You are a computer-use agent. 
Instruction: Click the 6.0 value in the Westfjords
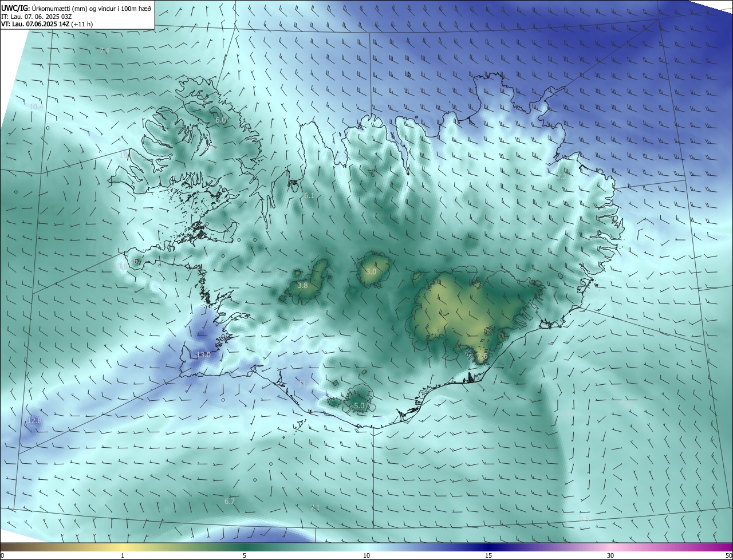(x=220, y=120)
